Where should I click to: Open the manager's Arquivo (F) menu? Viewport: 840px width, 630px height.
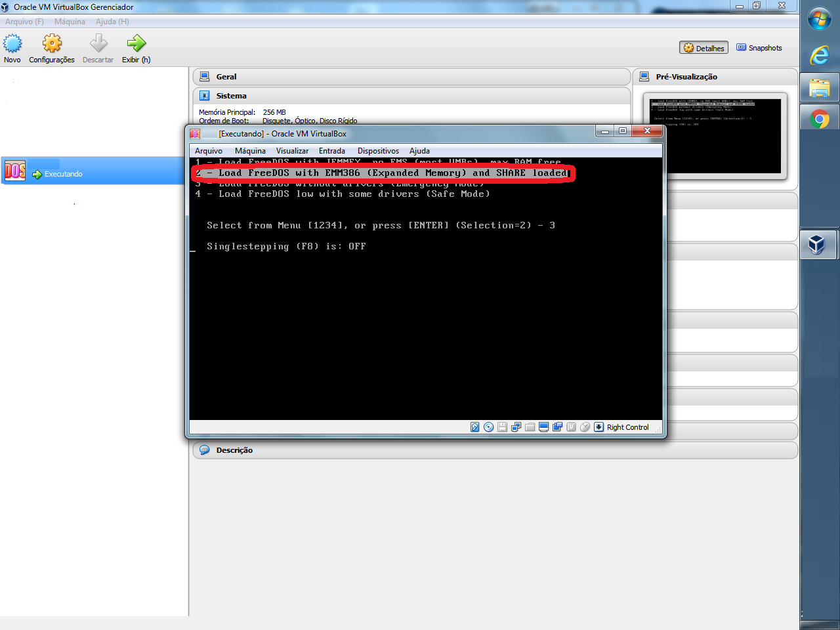24,22
